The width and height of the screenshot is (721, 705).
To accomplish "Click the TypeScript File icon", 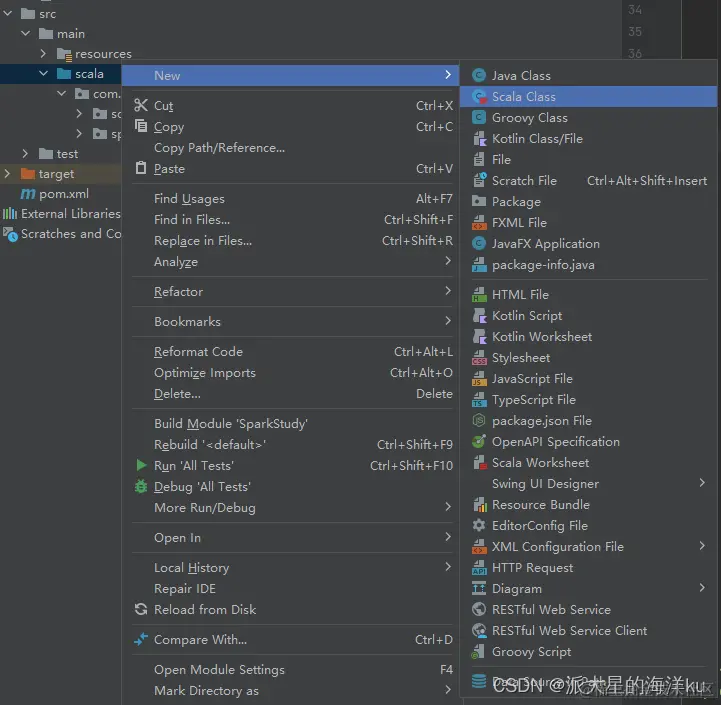I will tap(479, 400).
